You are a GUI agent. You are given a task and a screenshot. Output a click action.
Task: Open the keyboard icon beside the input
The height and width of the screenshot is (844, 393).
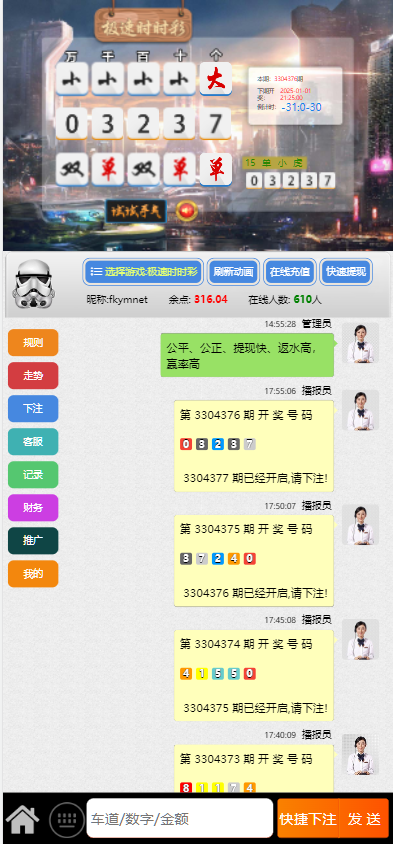tap(67, 819)
